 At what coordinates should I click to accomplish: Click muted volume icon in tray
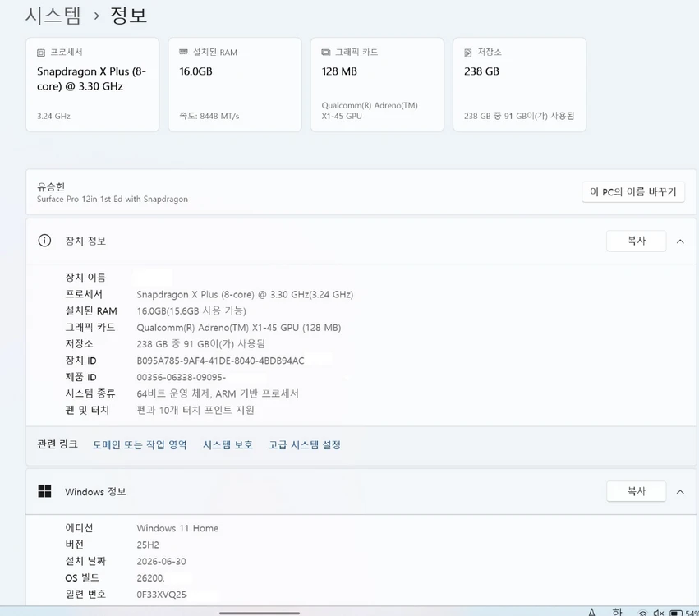coord(659,613)
